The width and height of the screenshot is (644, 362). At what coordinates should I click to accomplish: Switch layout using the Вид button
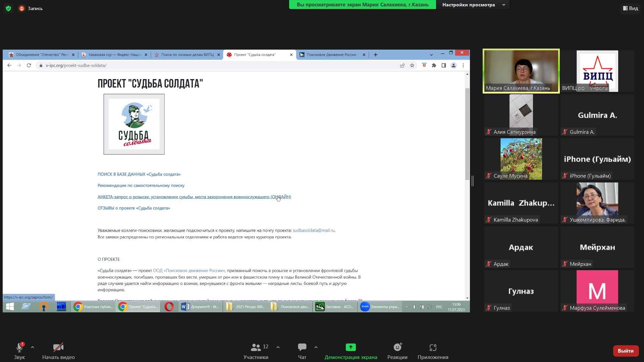click(631, 8)
